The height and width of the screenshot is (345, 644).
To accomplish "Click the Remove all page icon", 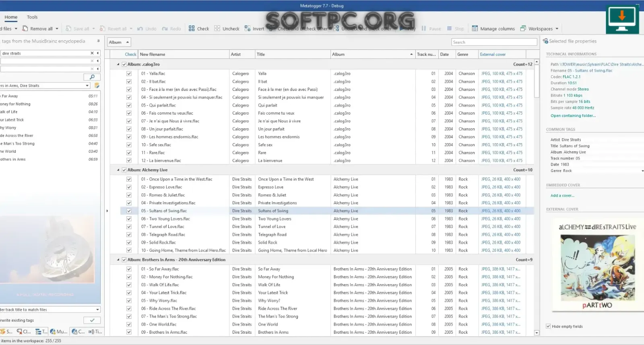I will point(25,29).
